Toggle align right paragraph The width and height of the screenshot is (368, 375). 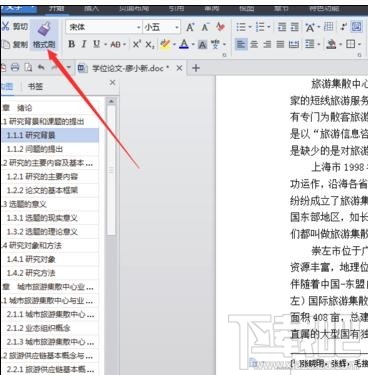tap(267, 44)
